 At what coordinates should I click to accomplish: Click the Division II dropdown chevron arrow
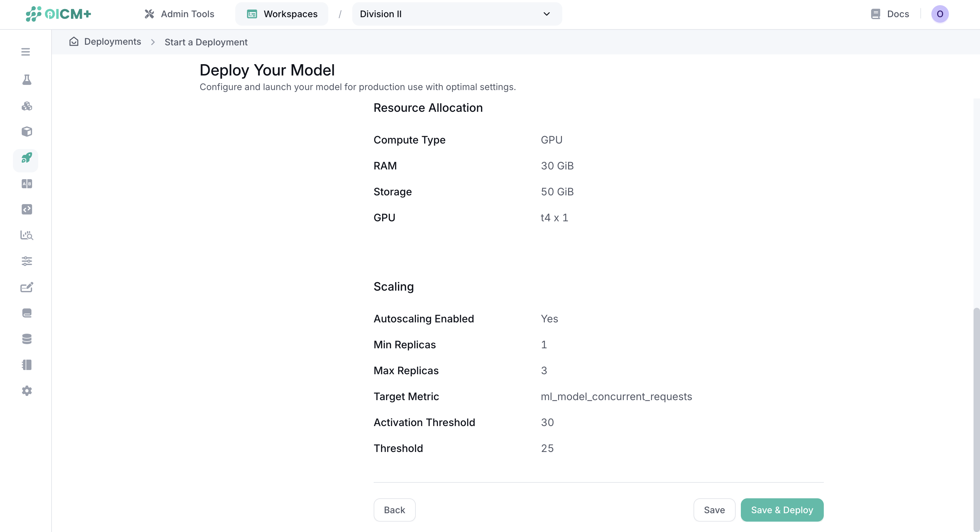[547, 14]
